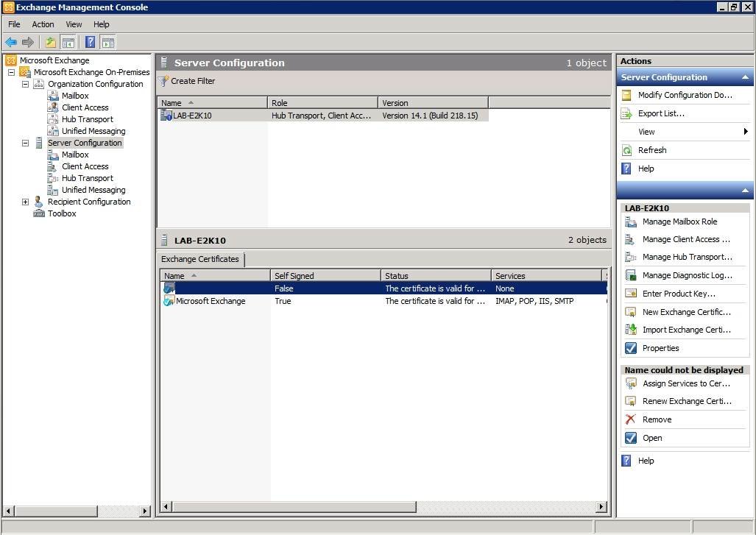
Task: Click the Microsoft Exchange certificate icon
Action: point(169,301)
